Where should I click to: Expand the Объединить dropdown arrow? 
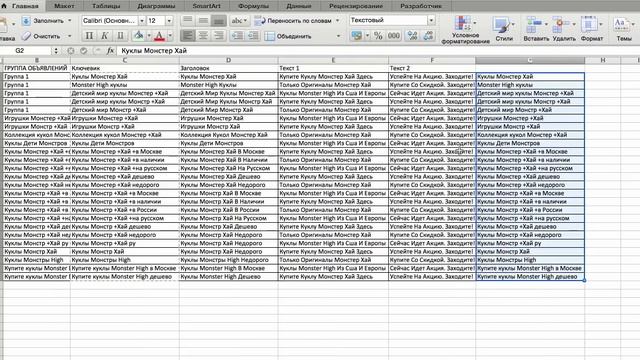pyautogui.click(x=338, y=36)
